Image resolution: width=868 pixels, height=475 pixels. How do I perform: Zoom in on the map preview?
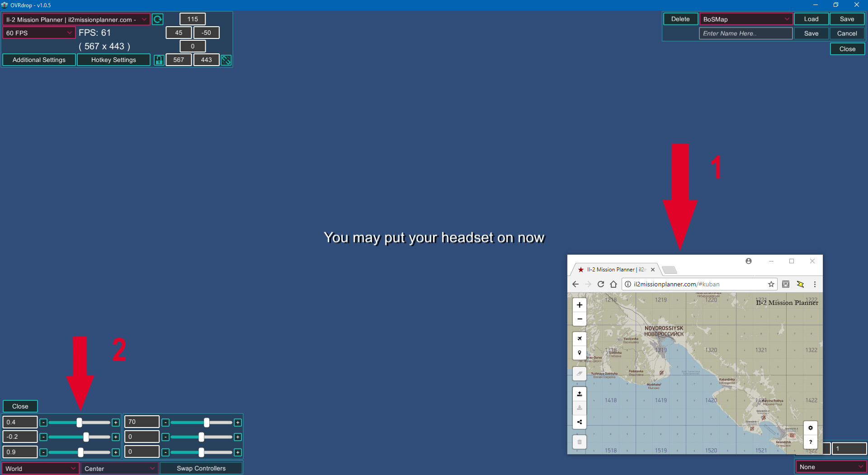(580, 305)
